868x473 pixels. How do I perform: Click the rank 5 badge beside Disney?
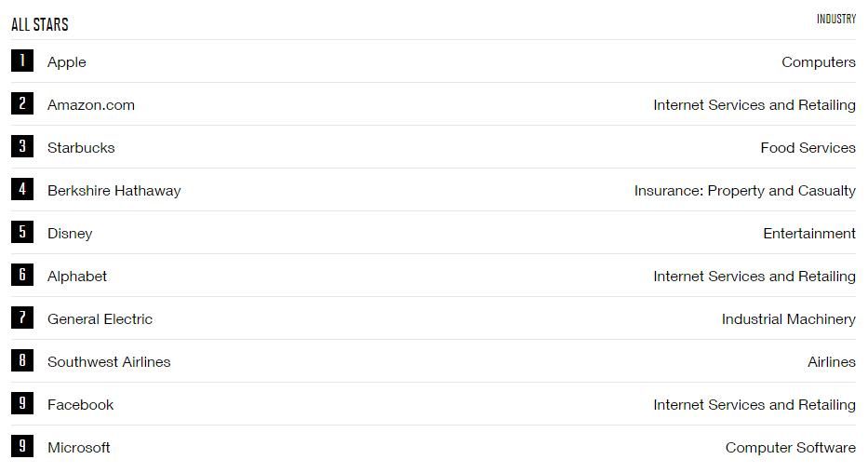point(22,233)
